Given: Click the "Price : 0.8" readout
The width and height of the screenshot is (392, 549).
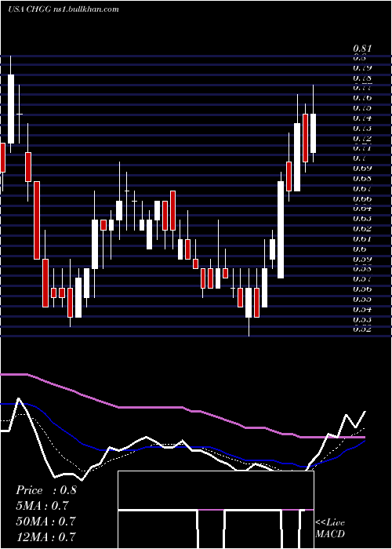Looking at the screenshot, I should click(45, 490).
